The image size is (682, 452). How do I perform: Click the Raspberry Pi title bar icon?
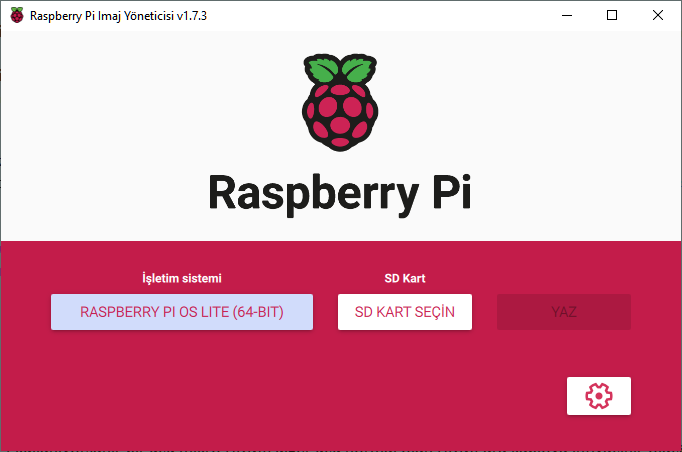[x=17, y=15]
